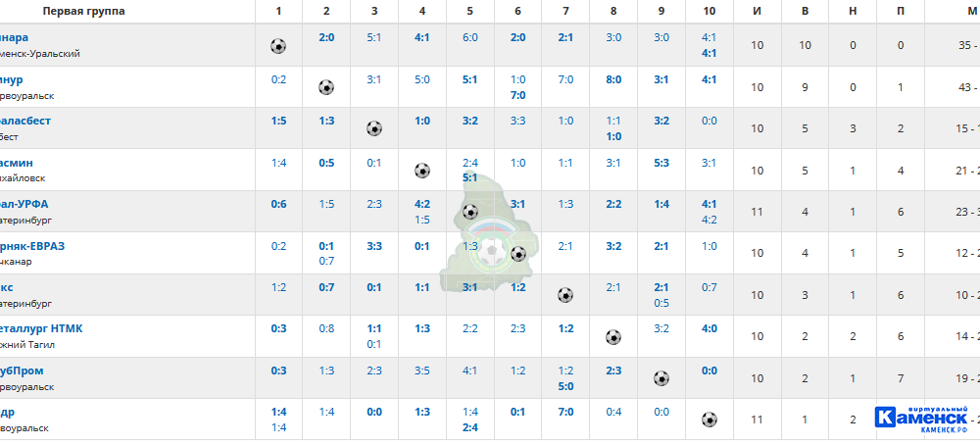Open the Ураласбест team link
This screenshot has width=980, height=445.
coord(25,121)
